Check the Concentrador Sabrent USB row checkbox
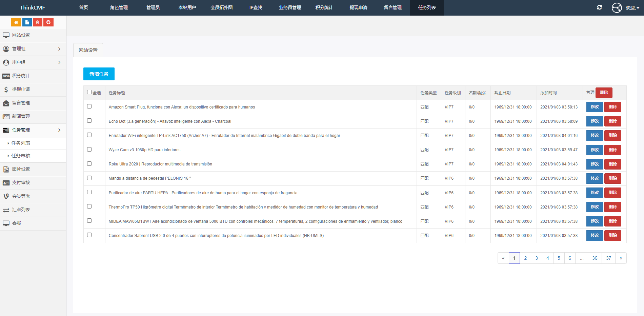Viewport: 644px width, 316px height. pyautogui.click(x=89, y=235)
